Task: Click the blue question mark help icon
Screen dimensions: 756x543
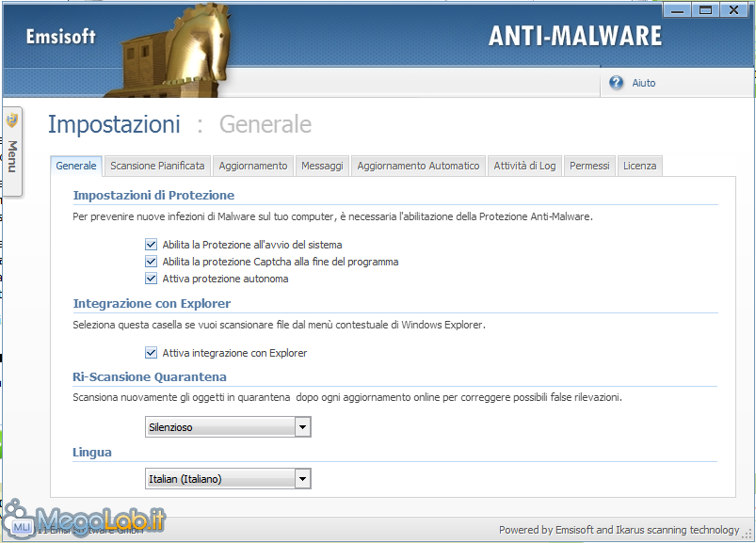Action: point(616,83)
